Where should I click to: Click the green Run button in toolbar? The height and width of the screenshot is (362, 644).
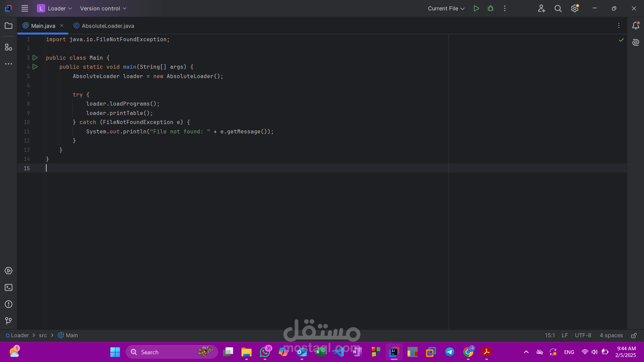point(476,8)
